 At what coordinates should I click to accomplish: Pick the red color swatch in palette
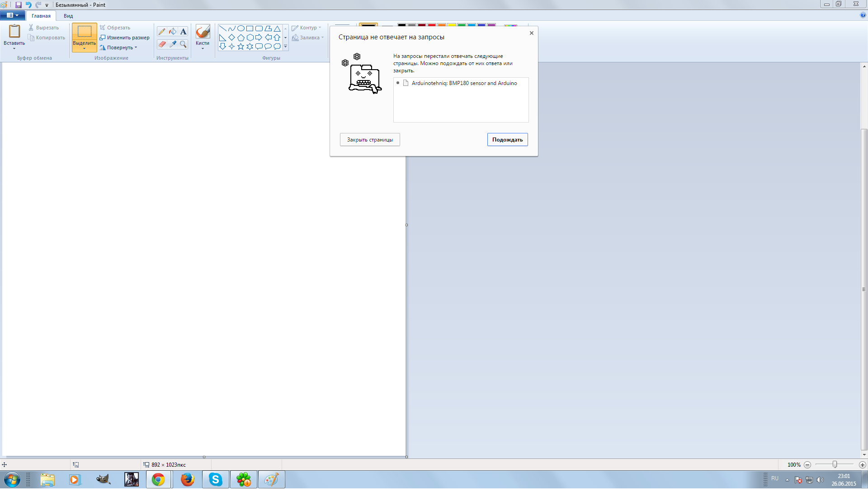tap(432, 25)
